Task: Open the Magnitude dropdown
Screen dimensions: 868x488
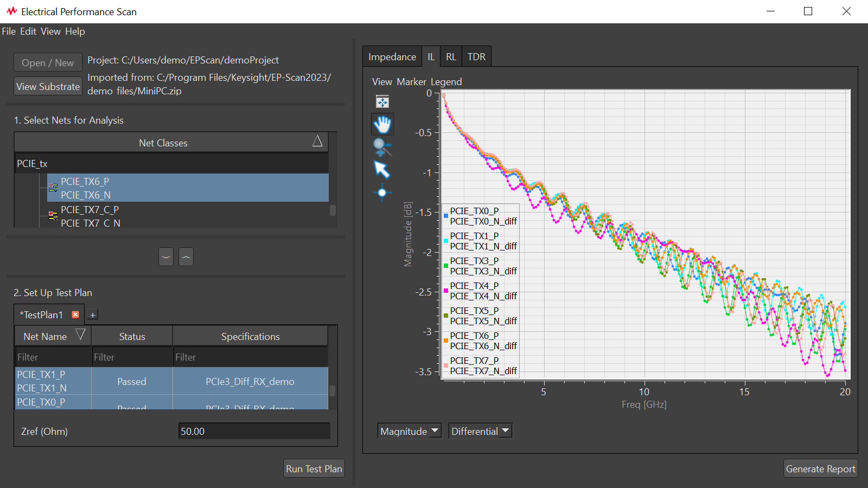Action: pyautogui.click(x=410, y=431)
